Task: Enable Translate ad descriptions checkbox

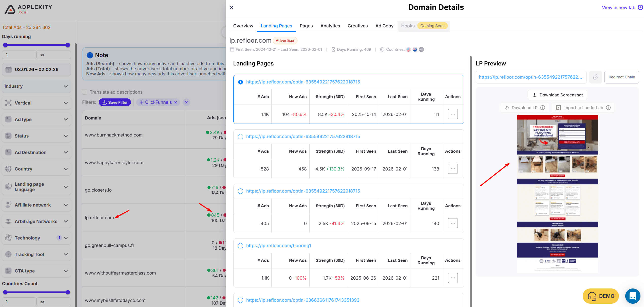Action: (x=85, y=92)
